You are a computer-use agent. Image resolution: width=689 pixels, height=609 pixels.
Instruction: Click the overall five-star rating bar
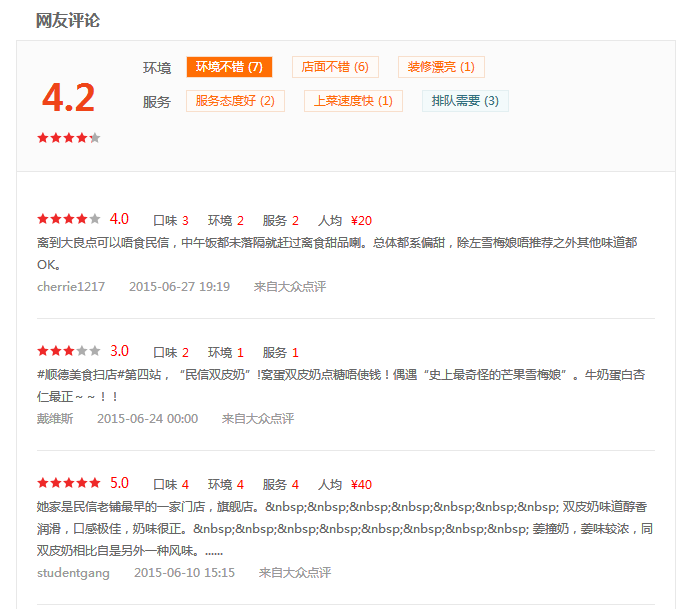click(x=69, y=138)
